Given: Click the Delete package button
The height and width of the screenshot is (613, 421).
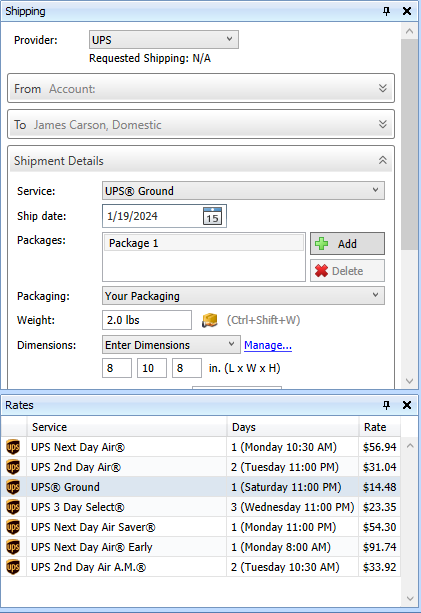Looking at the screenshot, I should point(348,271).
